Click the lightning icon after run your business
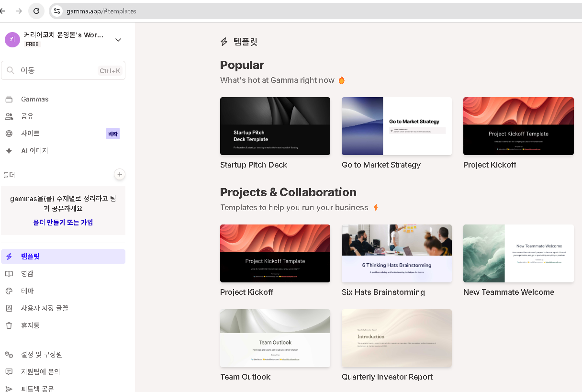 376,207
